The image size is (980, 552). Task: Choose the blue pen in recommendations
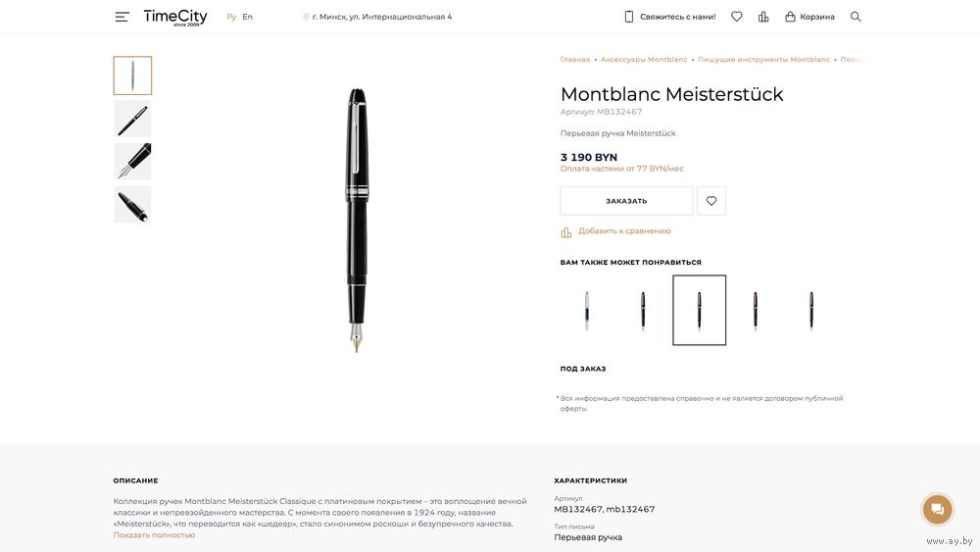(x=587, y=311)
